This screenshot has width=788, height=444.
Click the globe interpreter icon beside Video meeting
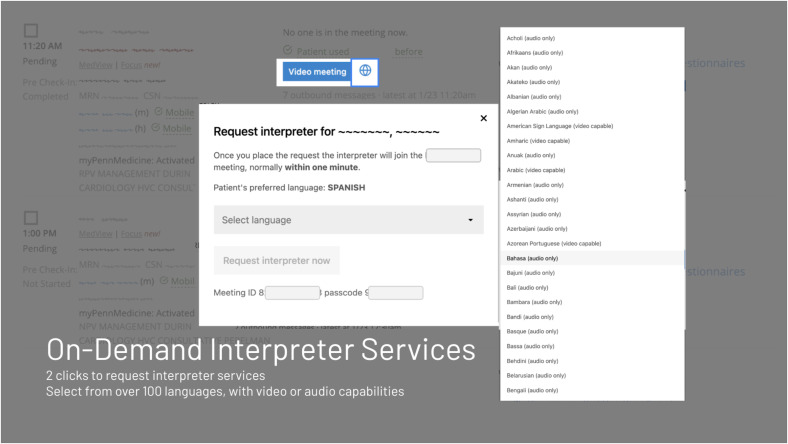pos(365,71)
